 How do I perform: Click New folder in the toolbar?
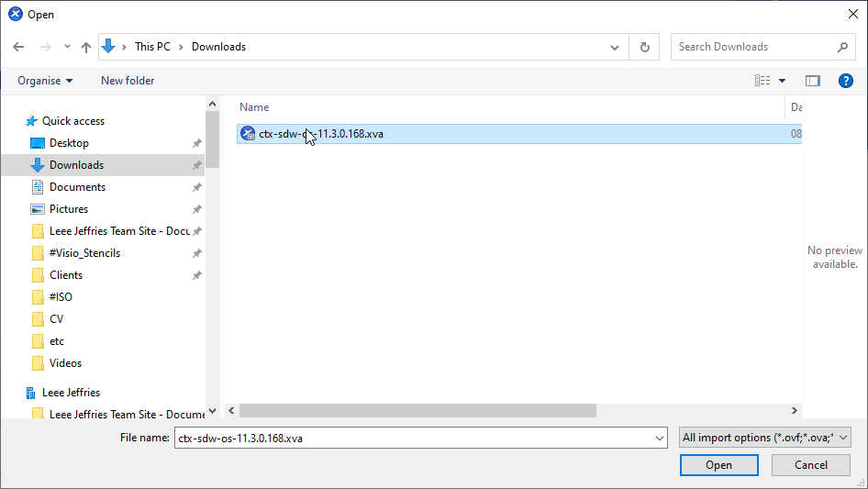128,81
